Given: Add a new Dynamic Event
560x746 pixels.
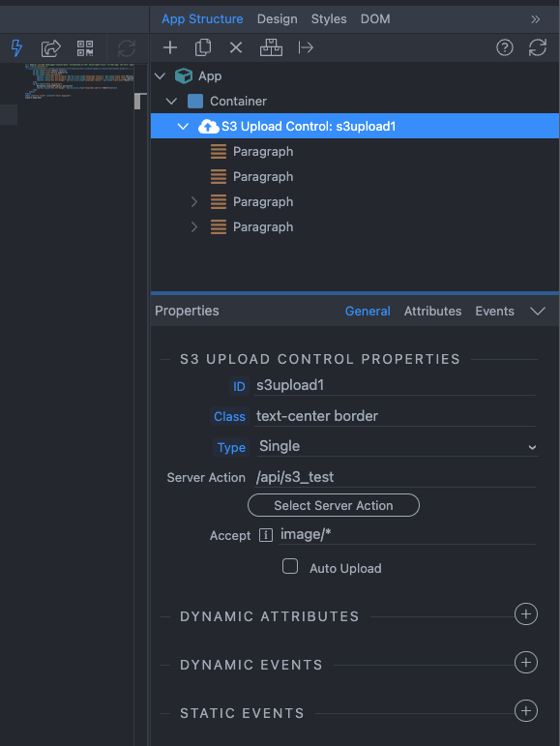Looking at the screenshot, I should click(x=526, y=663).
